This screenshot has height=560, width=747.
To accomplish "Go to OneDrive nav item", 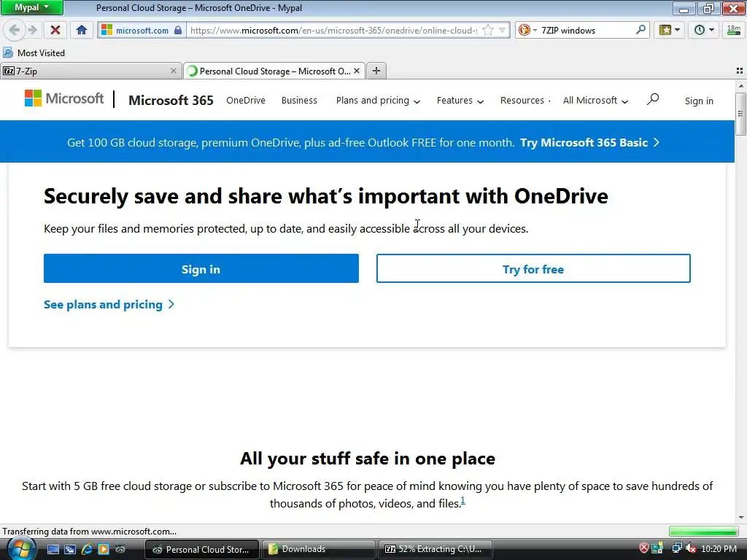I will [246, 101].
